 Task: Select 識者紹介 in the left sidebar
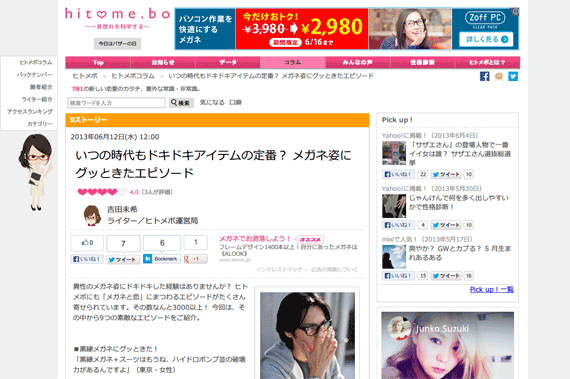click(41, 87)
